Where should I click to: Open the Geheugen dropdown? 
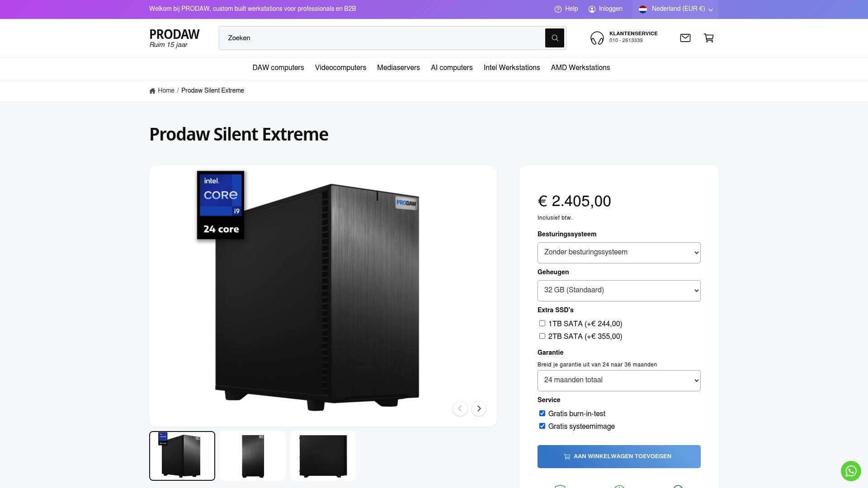point(619,291)
